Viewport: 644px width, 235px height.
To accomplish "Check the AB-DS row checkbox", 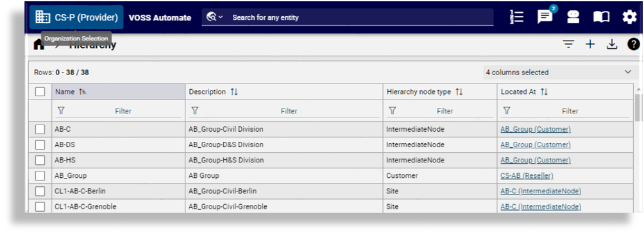I will 40,145.
